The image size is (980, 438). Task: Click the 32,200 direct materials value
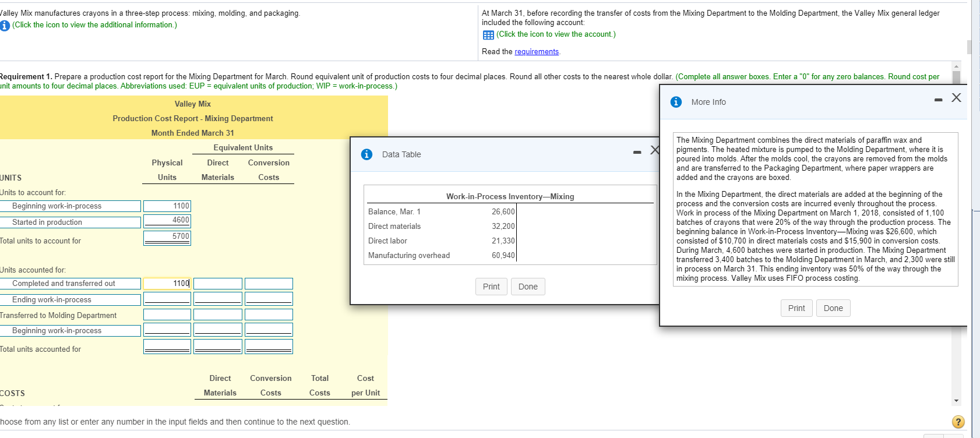click(x=503, y=227)
